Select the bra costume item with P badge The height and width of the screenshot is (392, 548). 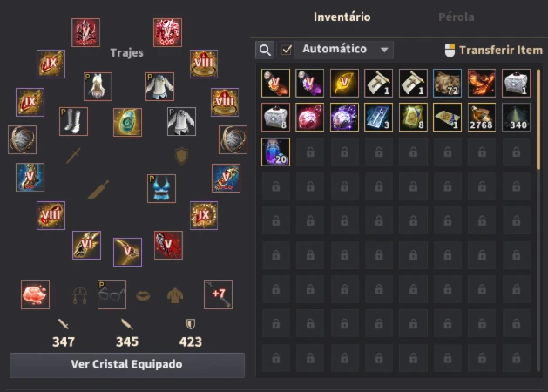[161, 188]
